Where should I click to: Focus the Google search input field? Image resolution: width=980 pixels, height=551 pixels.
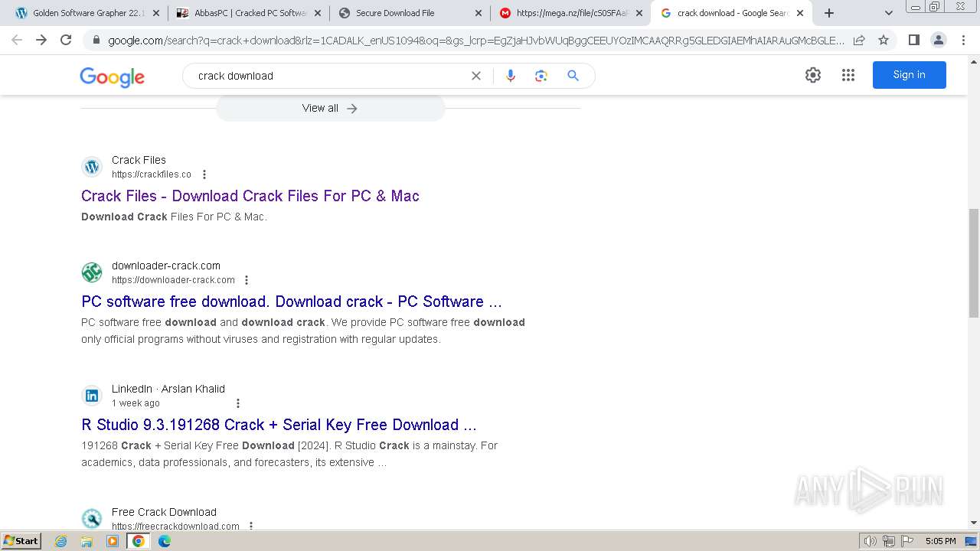(x=329, y=76)
